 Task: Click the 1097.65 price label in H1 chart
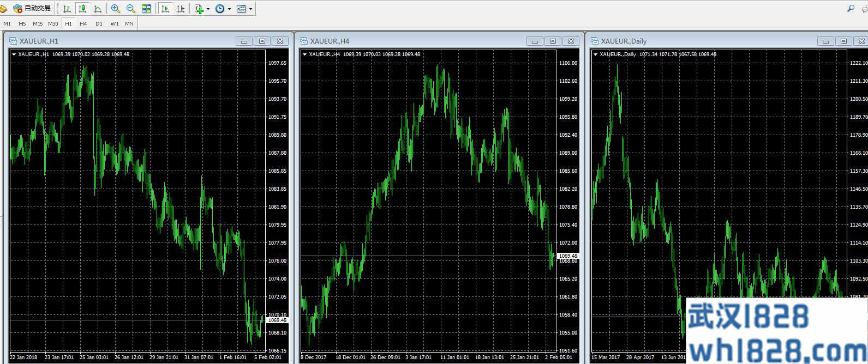click(x=277, y=63)
